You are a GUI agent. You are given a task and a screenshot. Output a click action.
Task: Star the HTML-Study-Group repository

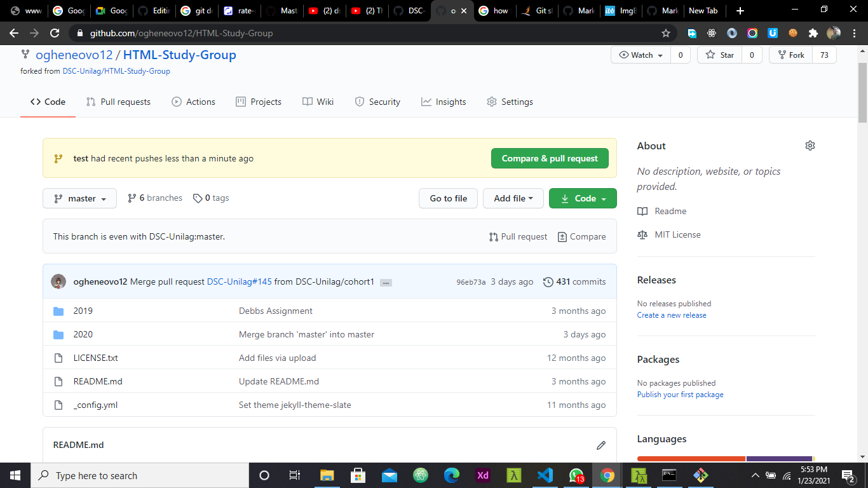click(719, 55)
